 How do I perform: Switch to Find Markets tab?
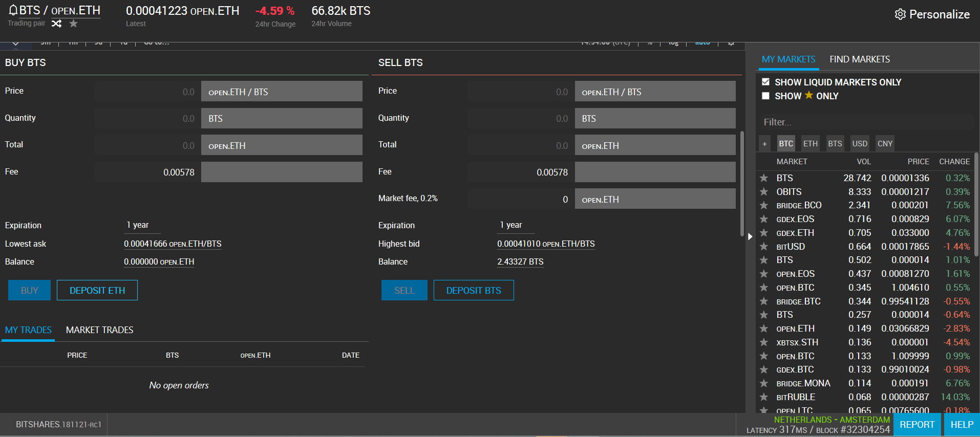point(860,59)
